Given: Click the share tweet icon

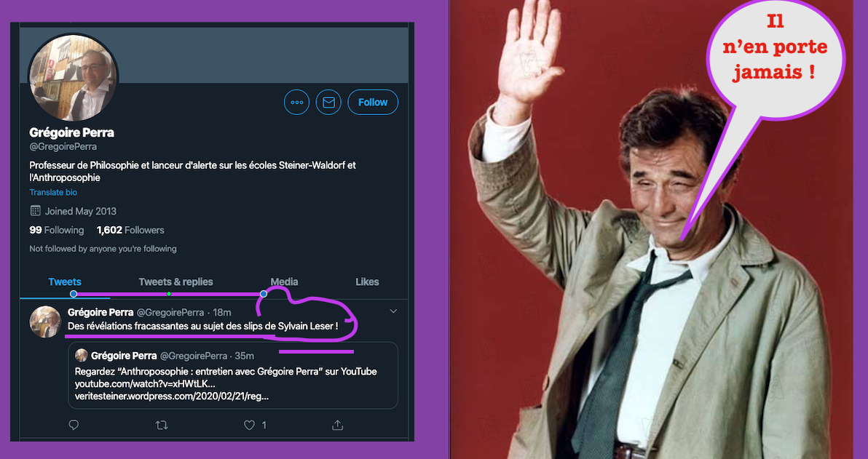Looking at the screenshot, I should click(x=337, y=425).
